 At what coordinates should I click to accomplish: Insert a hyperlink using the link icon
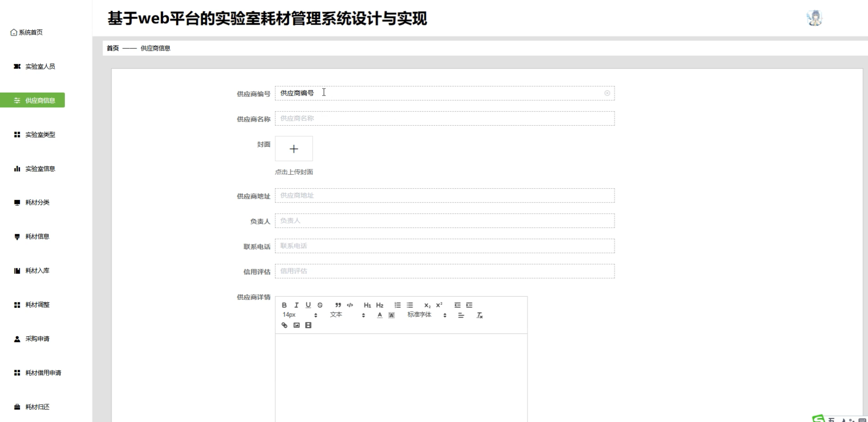(x=285, y=326)
